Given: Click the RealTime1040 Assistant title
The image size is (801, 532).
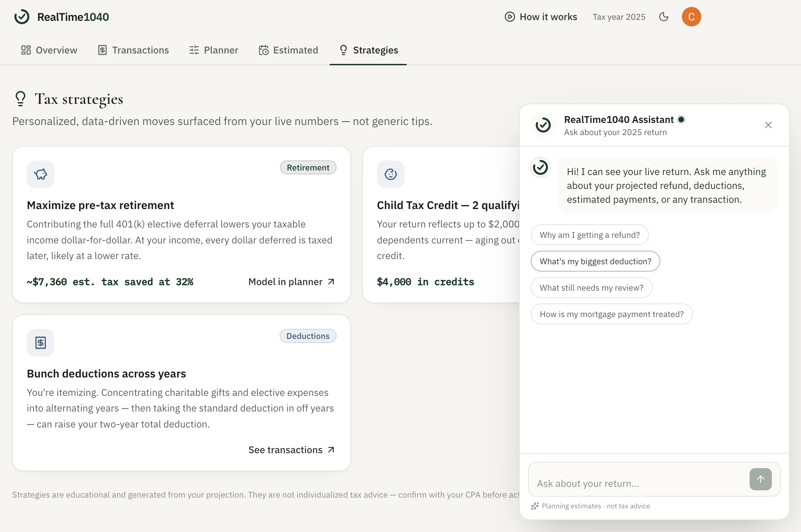Looking at the screenshot, I should [619, 119].
